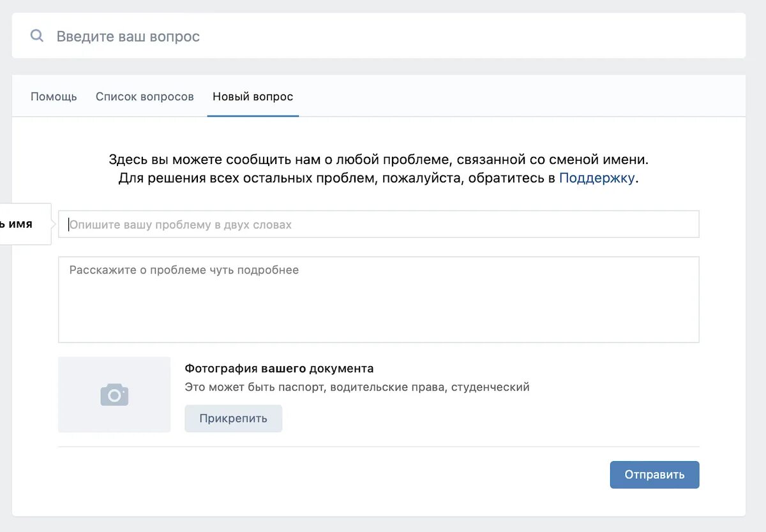Click the camera icon in the photo placeholder
The image size is (766, 532).
point(114,395)
